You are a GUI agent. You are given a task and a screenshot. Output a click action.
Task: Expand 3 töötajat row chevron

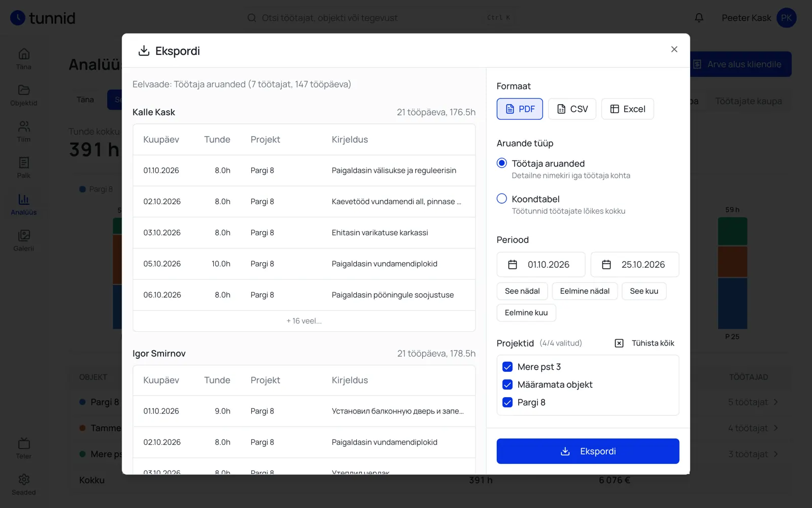(x=775, y=454)
